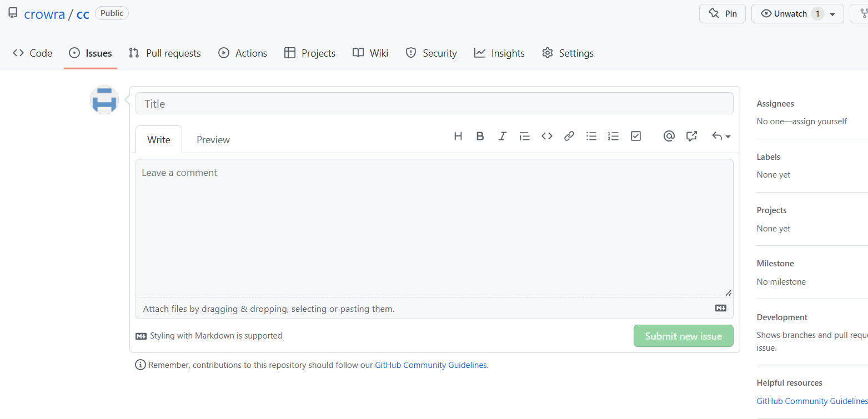This screenshot has height=419, width=868.
Task: Switch to the Preview tab
Action: click(213, 139)
